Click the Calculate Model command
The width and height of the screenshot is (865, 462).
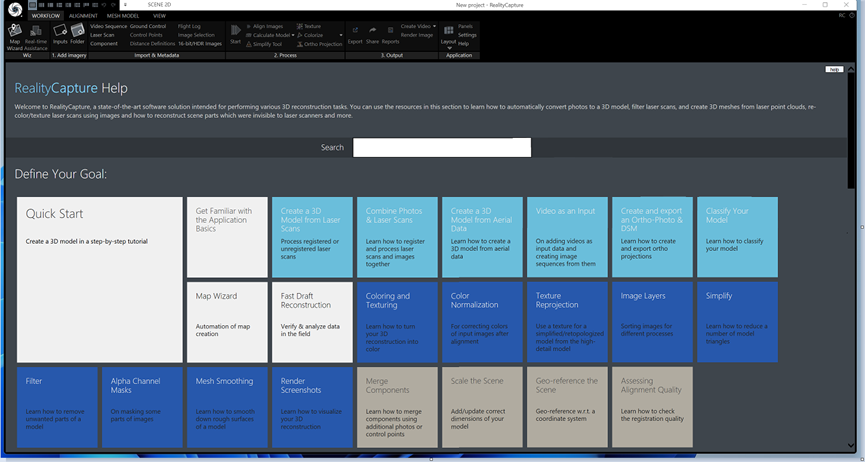(268, 35)
